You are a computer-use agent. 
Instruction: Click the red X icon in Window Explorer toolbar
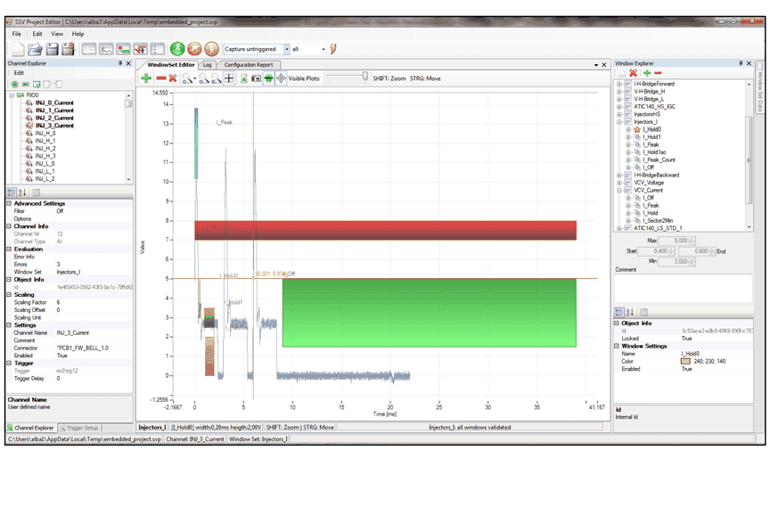tap(634, 73)
